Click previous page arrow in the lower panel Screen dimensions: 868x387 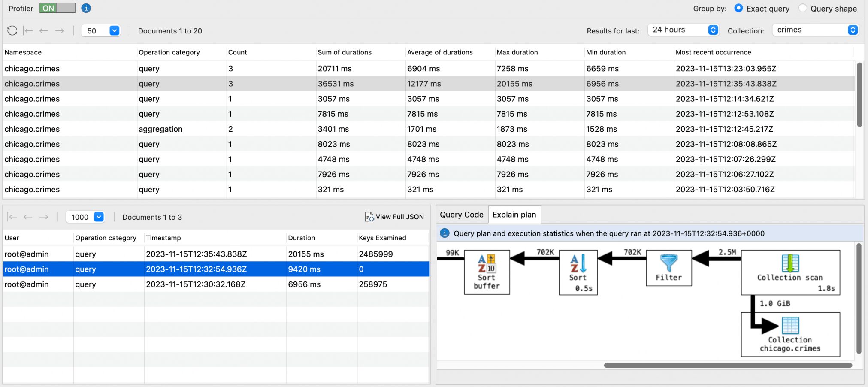28,217
